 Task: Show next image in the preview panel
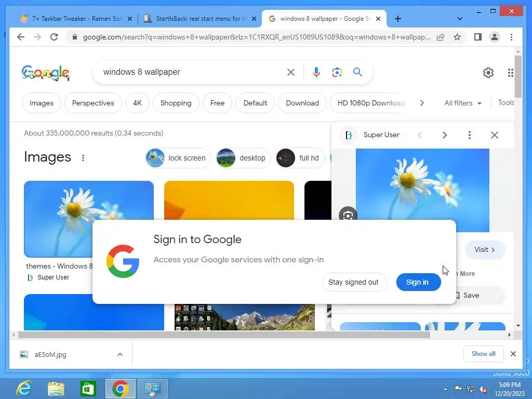click(445, 135)
